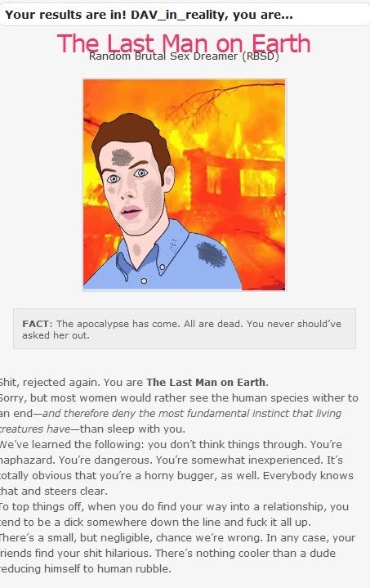Screen dimensions: 370x588
Task: Open the burning house result illustration
Action: pyautogui.click(x=185, y=185)
